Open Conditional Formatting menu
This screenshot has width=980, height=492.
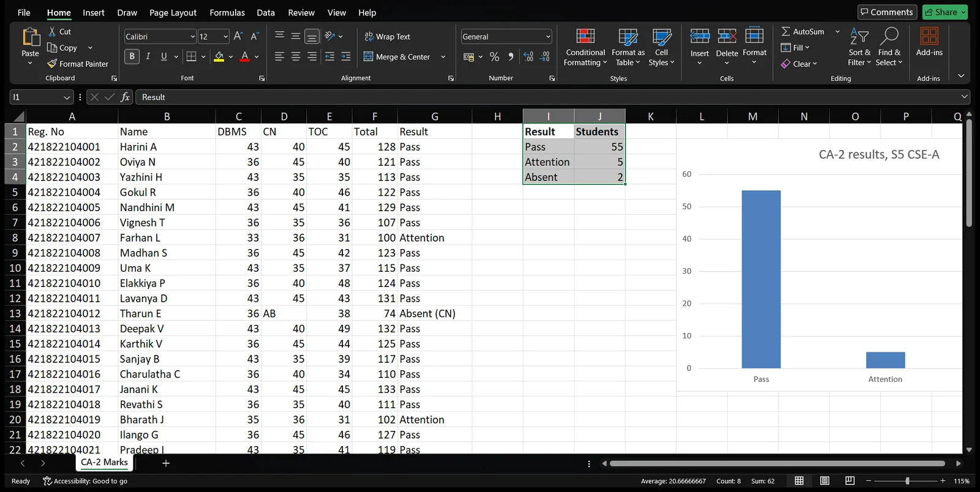586,47
